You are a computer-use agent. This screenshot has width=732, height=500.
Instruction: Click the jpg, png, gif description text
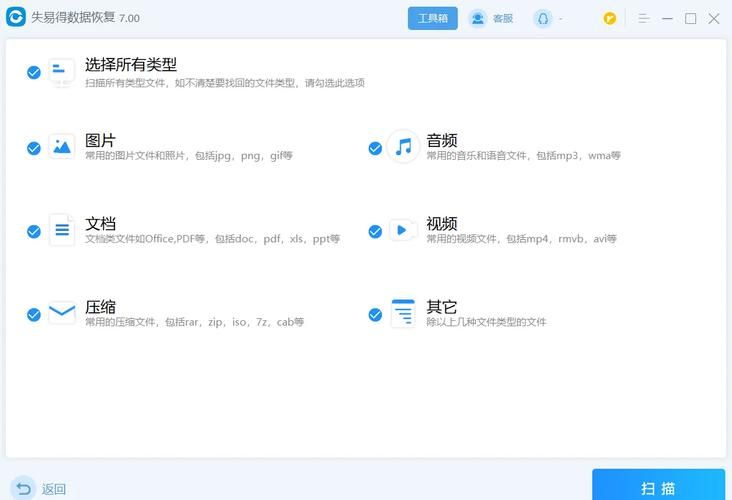pyautogui.click(x=189, y=155)
